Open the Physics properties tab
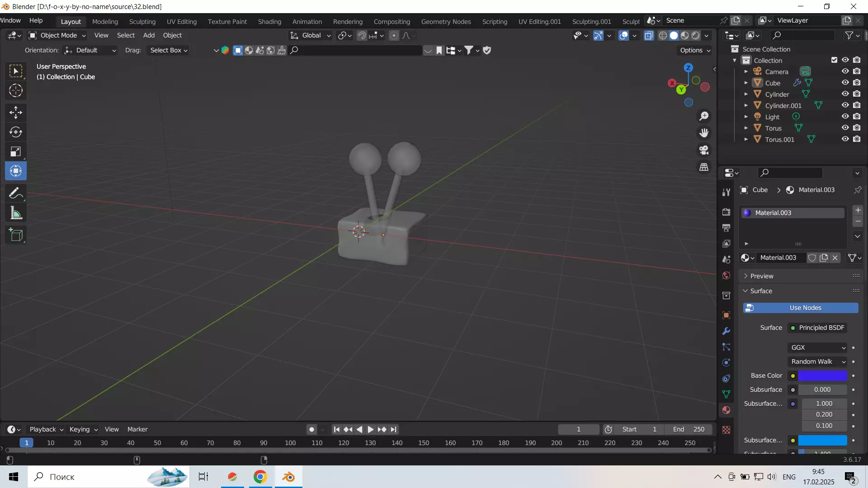Image resolution: width=868 pixels, height=488 pixels. pyautogui.click(x=726, y=363)
